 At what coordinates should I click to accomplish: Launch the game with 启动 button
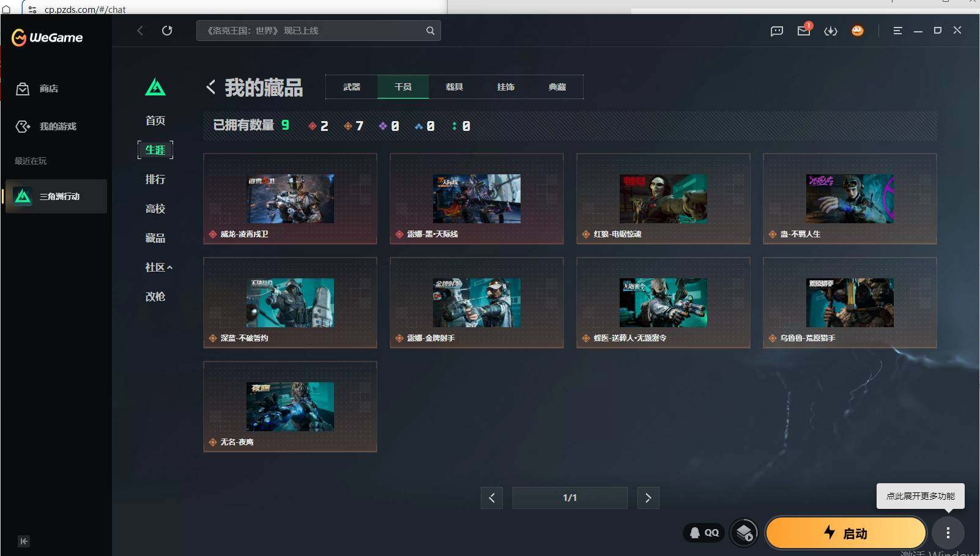pos(846,533)
